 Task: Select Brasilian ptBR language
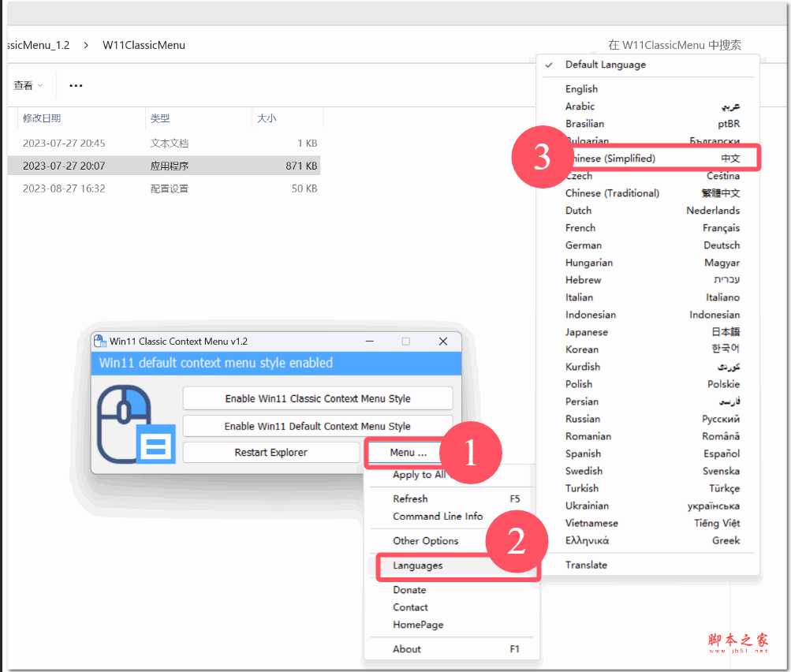[647, 124]
